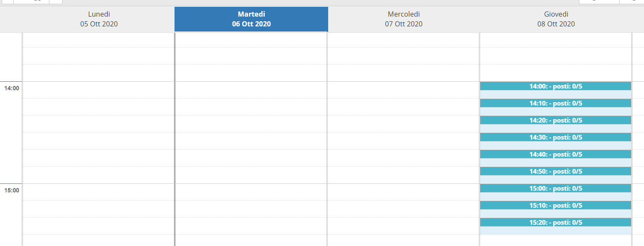Click the 14:00 time label
The image size is (644, 246).
pyautogui.click(x=11, y=88)
